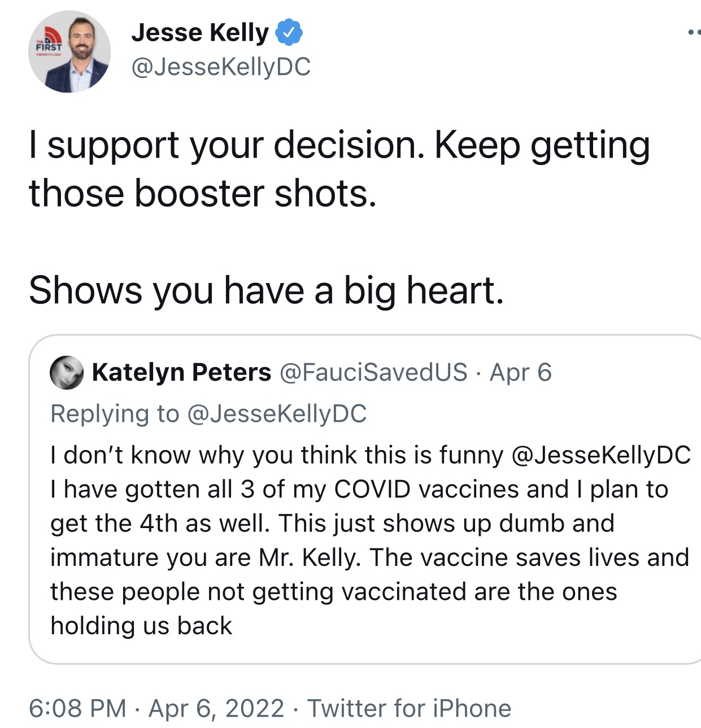Open Jesse Kelly's profile picture
Image resolution: width=701 pixels, height=728 pixels.
click(69, 52)
